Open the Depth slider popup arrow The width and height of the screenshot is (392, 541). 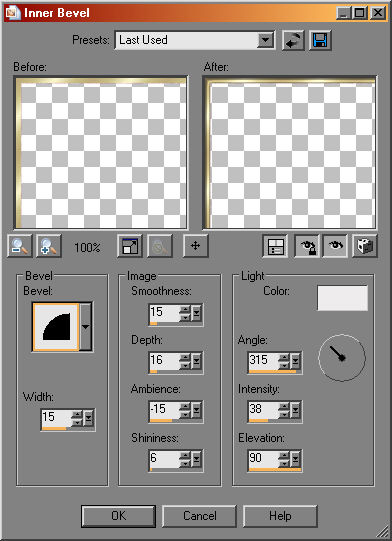coord(197,362)
